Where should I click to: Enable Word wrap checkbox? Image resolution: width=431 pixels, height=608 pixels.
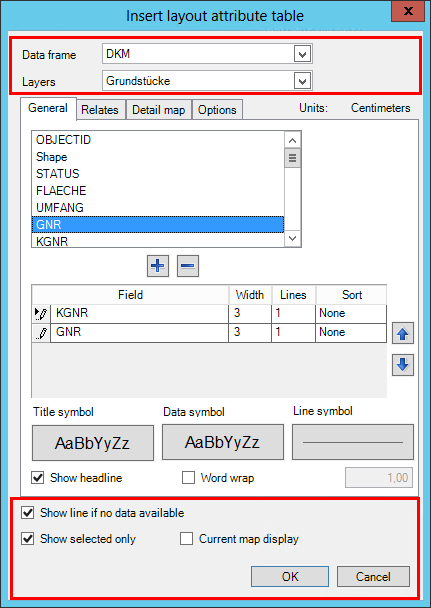pos(188,478)
